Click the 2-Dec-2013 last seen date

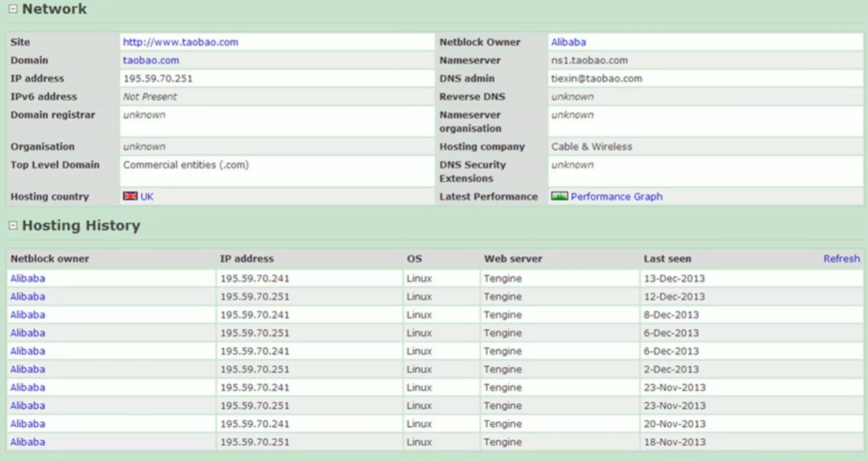(672, 369)
